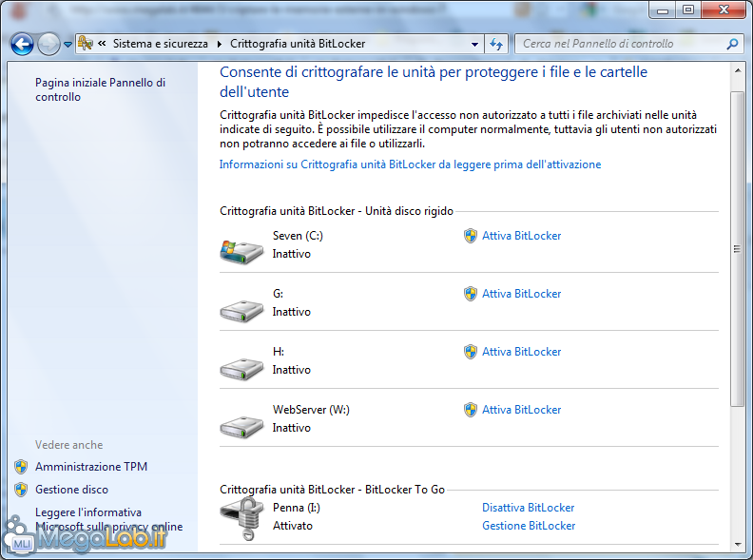This screenshot has width=753, height=560.
Task: Select the WebServer (W:) drive label
Action: click(311, 410)
